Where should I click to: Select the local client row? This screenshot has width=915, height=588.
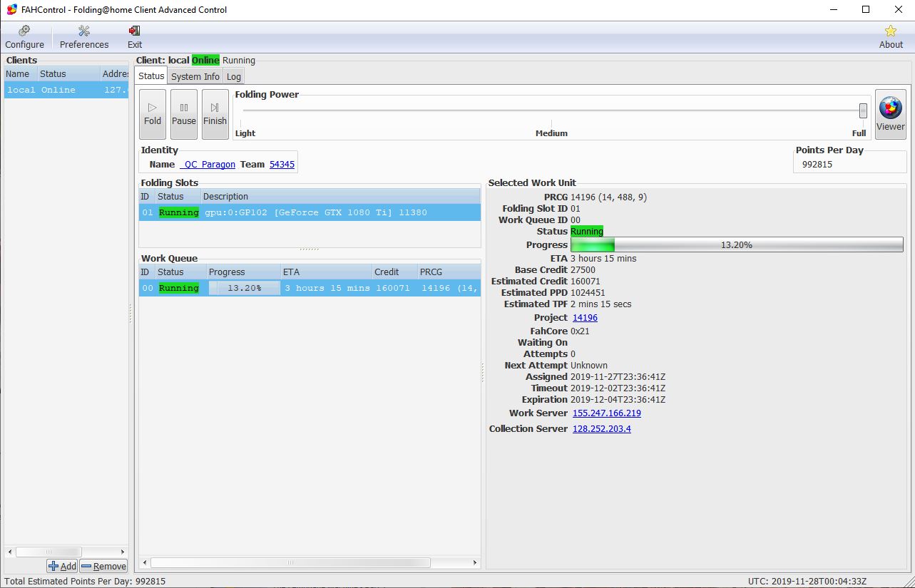66,90
